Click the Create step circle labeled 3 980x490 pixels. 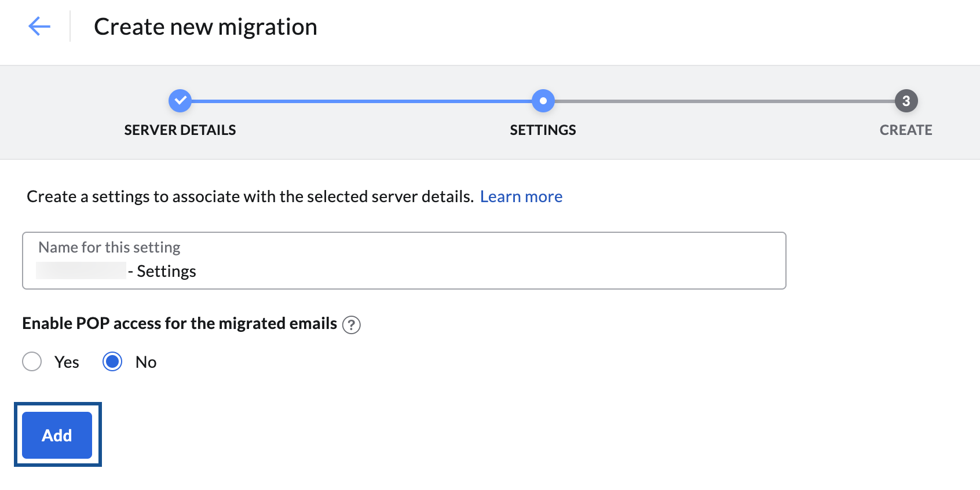906,100
